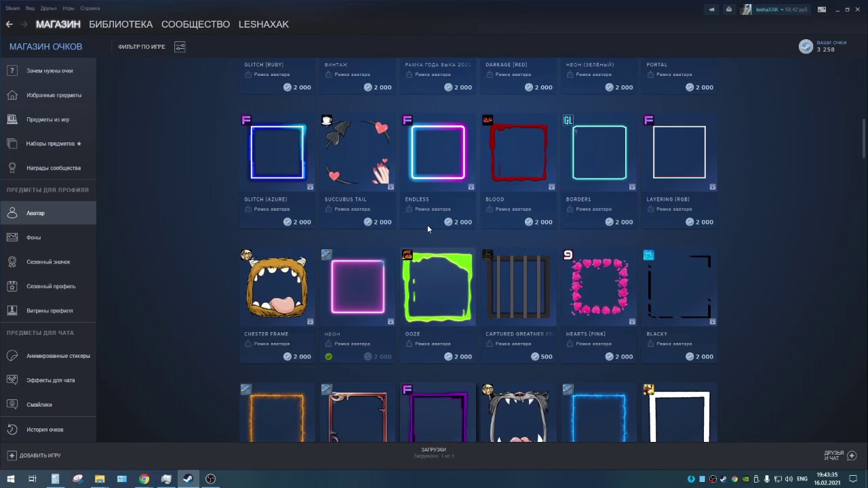Image resolution: width=868 pixels, height=488 pixels.
Task: Click the ENG language indicator
Action: pos(802,479)
